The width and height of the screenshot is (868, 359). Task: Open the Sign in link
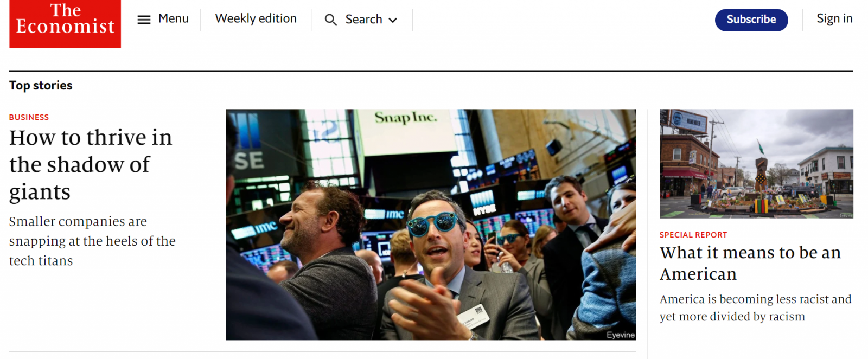(834, 18)
